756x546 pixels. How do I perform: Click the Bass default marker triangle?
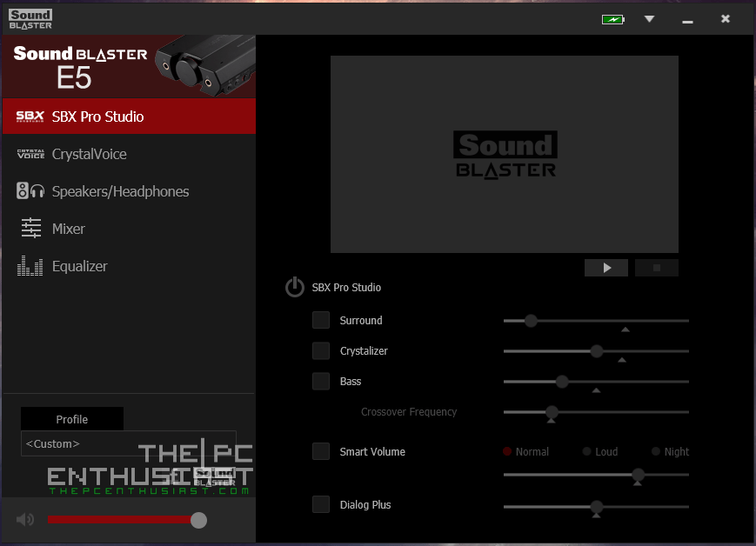tap(597, 390)
